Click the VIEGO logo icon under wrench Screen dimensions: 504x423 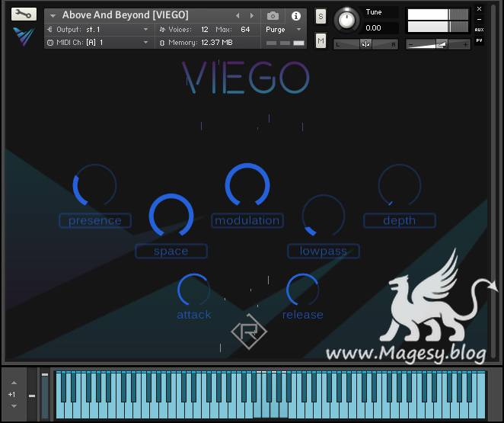(x=24, y=36)
